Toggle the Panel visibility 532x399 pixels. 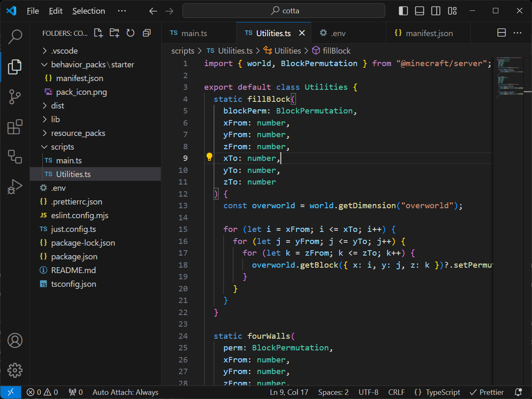point(419,11)
